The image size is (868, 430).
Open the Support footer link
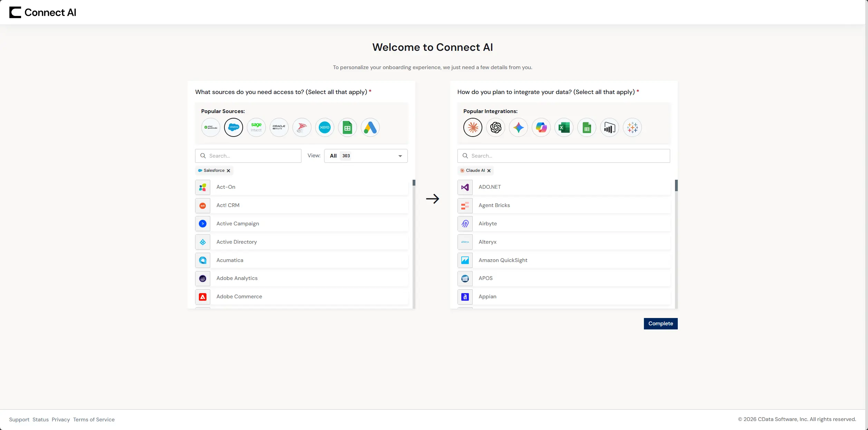[19, 420]
